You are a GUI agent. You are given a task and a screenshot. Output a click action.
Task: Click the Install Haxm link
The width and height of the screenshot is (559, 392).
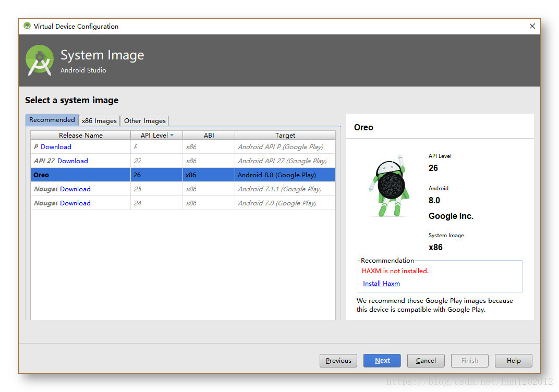tap(381, 283)
